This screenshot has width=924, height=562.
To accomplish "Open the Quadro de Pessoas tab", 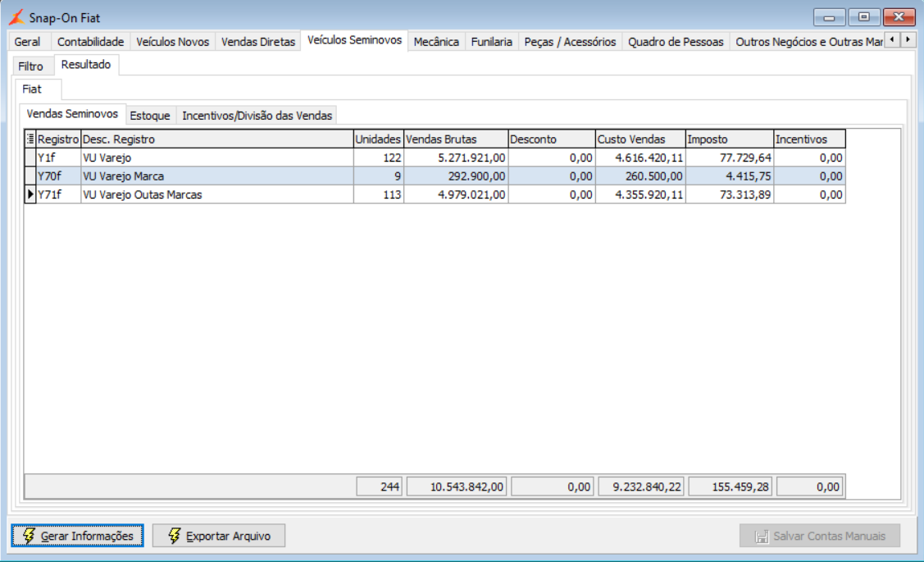I will click(x=676, y=42).
